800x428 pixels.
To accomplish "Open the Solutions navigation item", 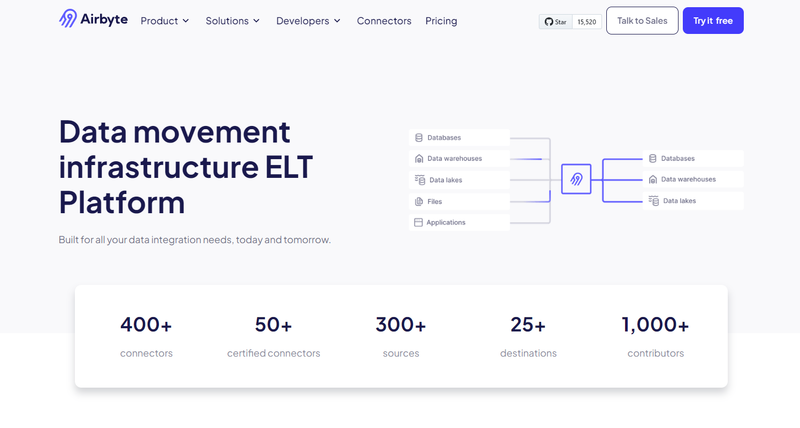I will [227, 21].
